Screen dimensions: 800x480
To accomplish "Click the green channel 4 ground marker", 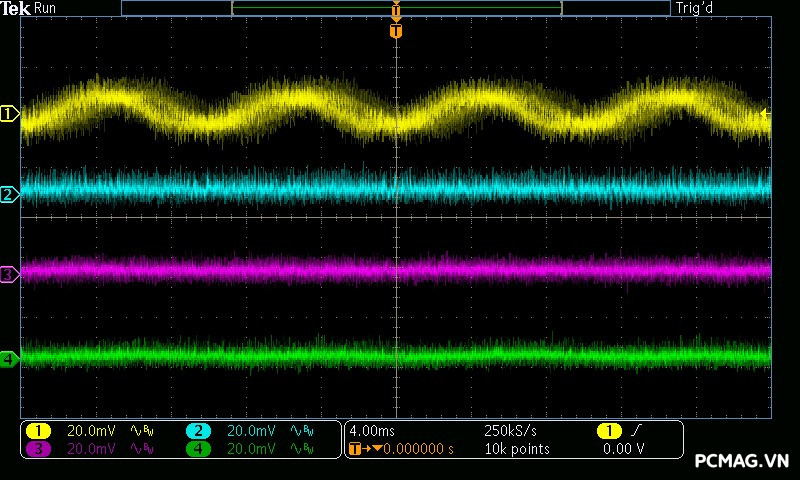I will 9,358.
